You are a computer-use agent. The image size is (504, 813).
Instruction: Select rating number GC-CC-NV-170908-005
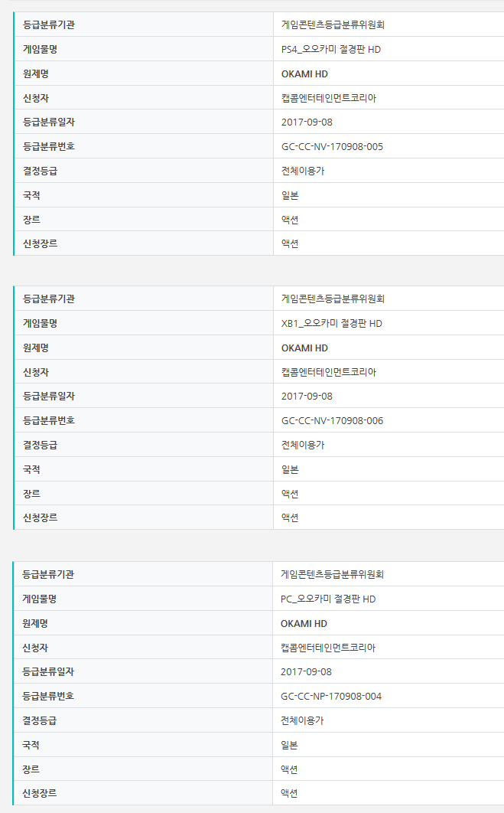[332, 146]
